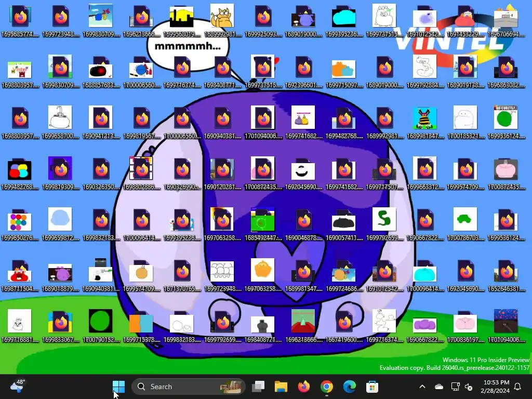Select colored dots thumbnail file 1699650276
The height and width of the screenshot is (399, 532).
click(x=20, y=224)
